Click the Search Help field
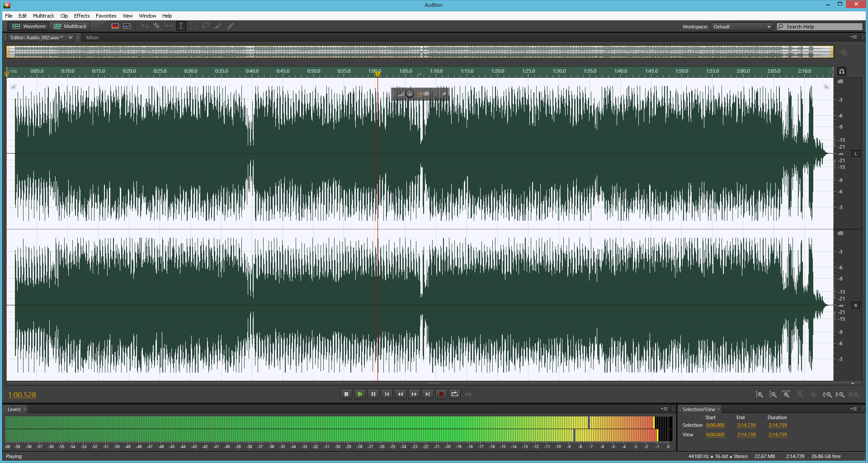Viewport: 868px width, 463px height. tap(820, 27)
